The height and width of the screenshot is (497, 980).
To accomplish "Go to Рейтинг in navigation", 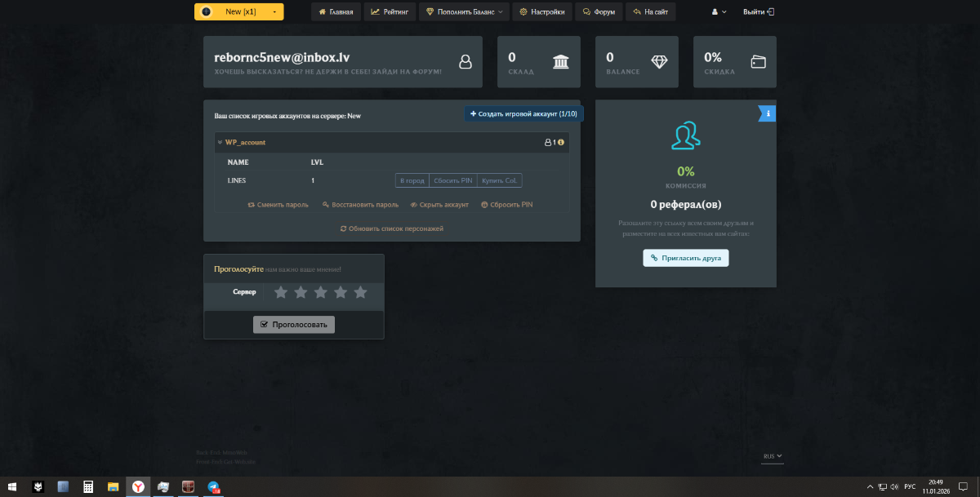I will pos(388,12).
